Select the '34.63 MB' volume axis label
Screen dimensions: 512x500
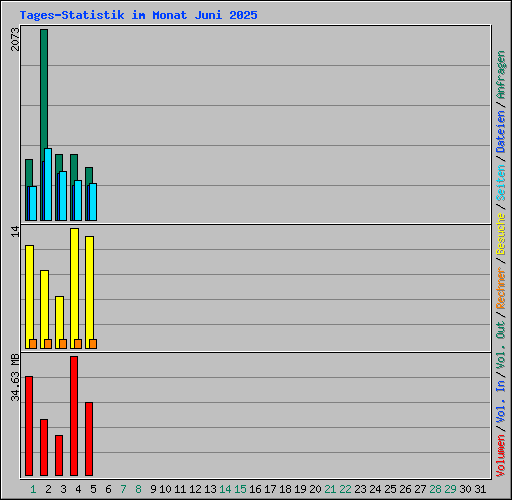pyautogui.click(x=15, y=378)
